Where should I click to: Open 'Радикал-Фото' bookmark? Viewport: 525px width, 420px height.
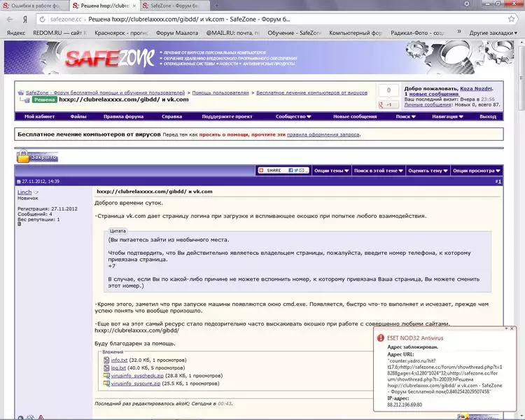(417, 33)
